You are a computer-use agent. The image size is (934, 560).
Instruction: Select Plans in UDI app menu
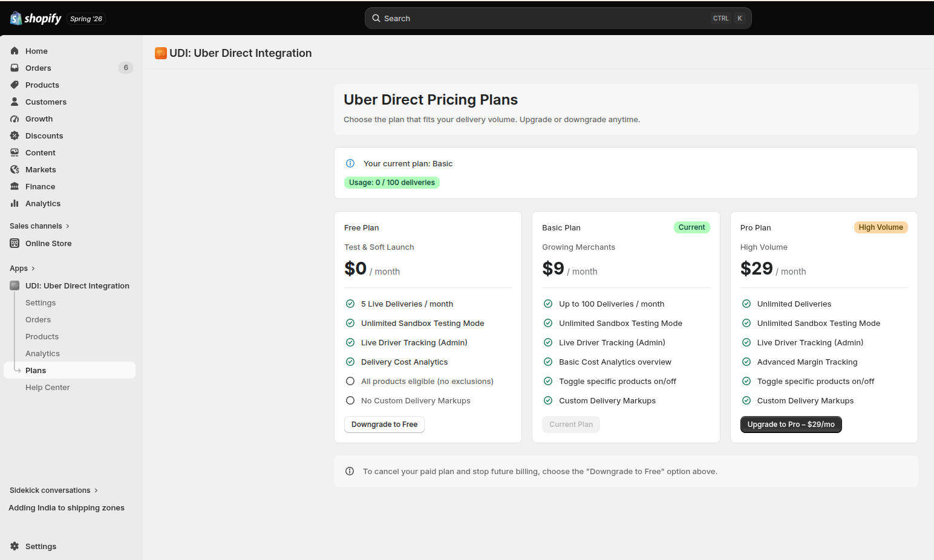[x=70, y=370]
